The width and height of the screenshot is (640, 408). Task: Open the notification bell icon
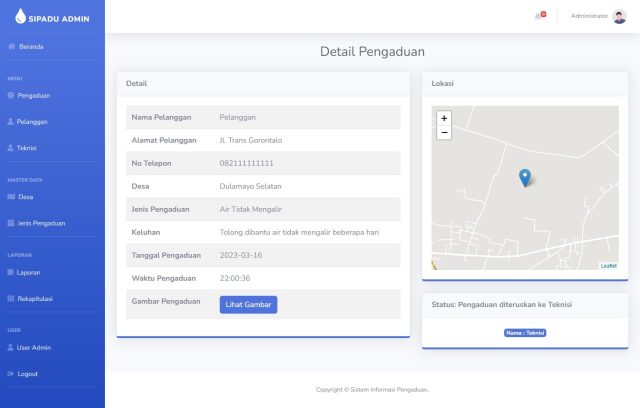point(540,16)
